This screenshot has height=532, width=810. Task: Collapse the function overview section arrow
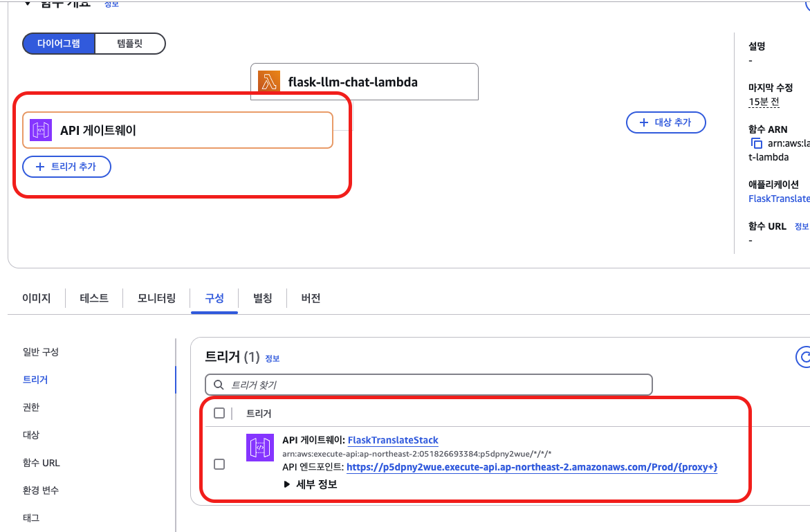click(x=28, y=3)
